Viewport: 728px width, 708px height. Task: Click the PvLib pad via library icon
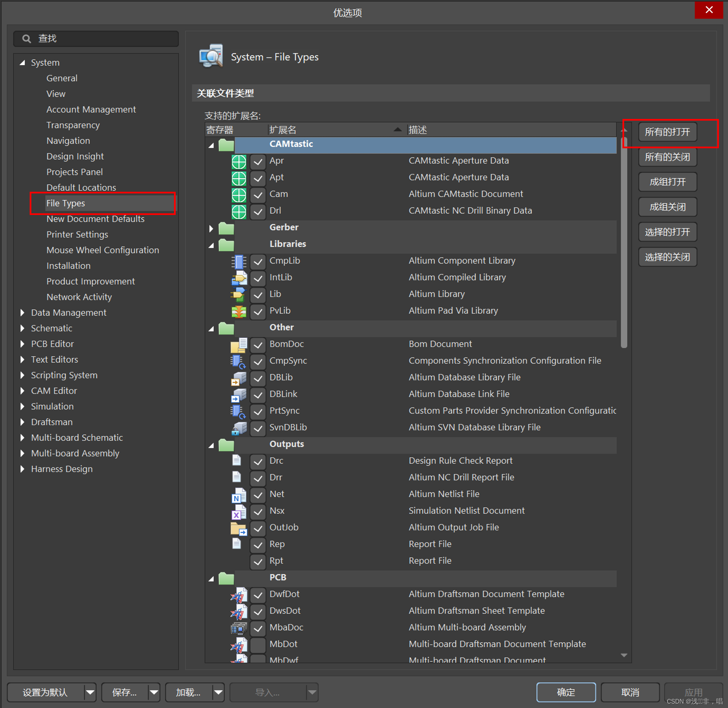coord(239,311)
